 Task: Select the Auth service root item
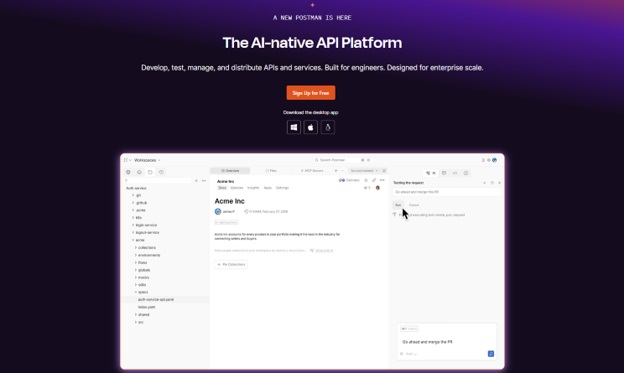(136, 188)
